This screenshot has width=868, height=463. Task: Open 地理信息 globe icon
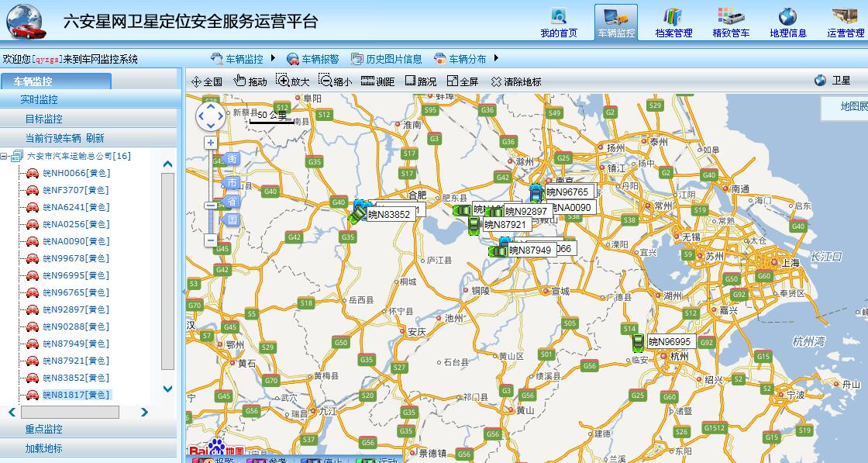[787, 22]
